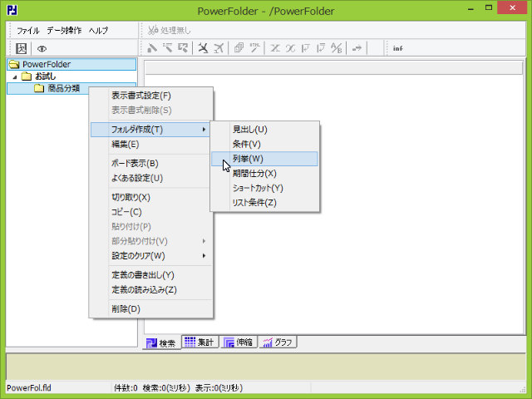Click the グラフ tab chart icon

click(268, 342)
